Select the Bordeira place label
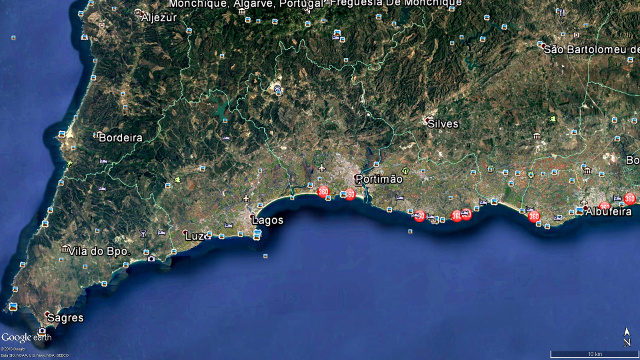Screen dimensions: 640x360 (x=121, y=138)
